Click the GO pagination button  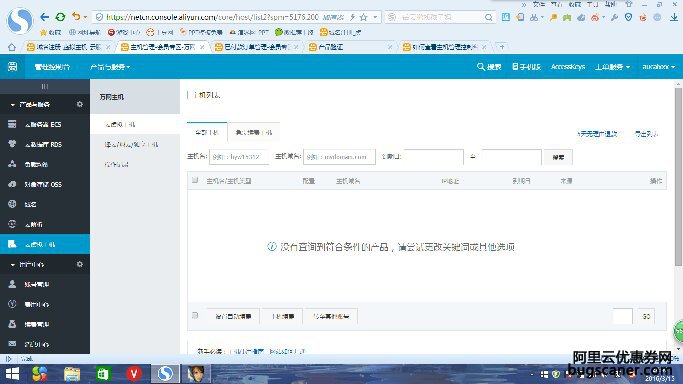[x=646, y=317]
